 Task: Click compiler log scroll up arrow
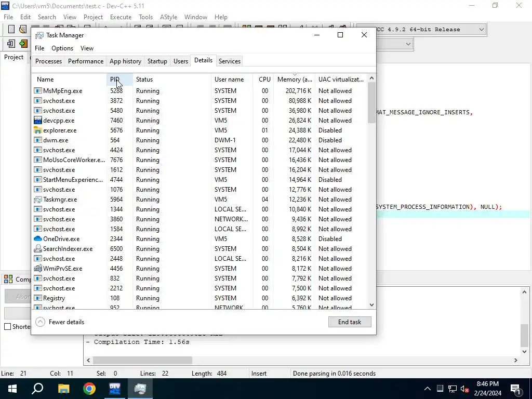524,292
